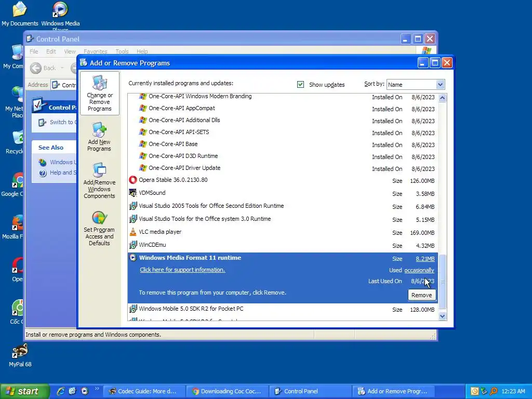Open the File menu in Control Panel
This screenshot has height=399, width=532.
[34, 51]
